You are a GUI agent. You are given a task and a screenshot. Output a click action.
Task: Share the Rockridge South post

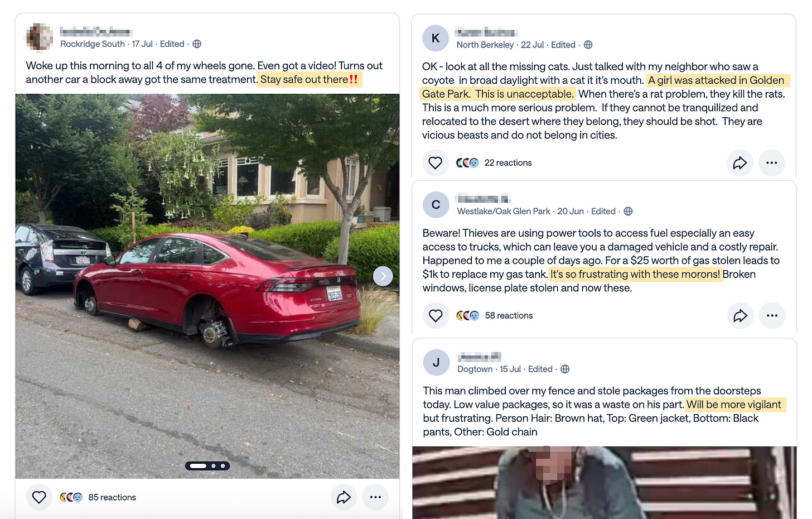point(344,497)
